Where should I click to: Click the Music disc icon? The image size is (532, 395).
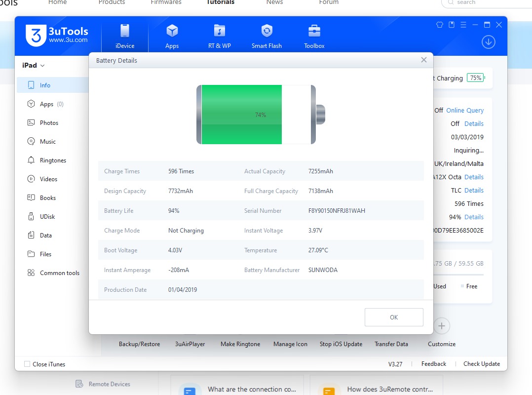coord(31,141)
